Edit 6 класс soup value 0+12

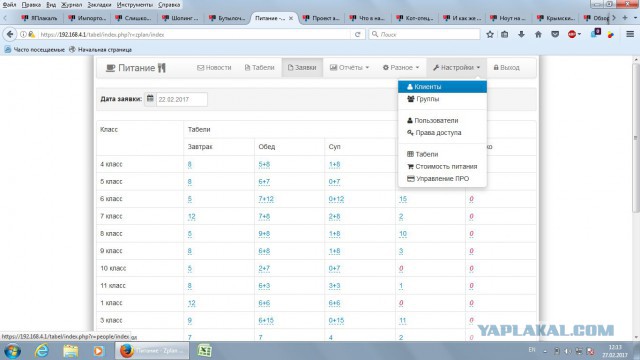coord(336,199)
